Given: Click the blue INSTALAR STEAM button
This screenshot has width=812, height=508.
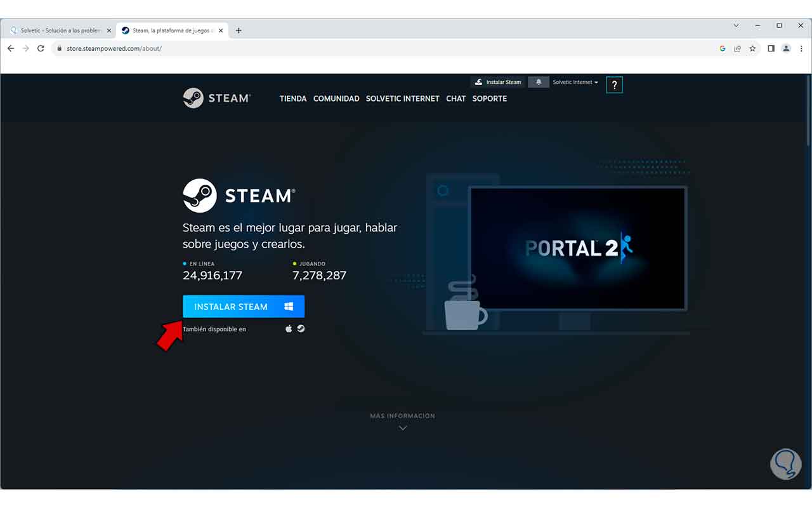Looking at the screenshot, I should tap(244, 307).
